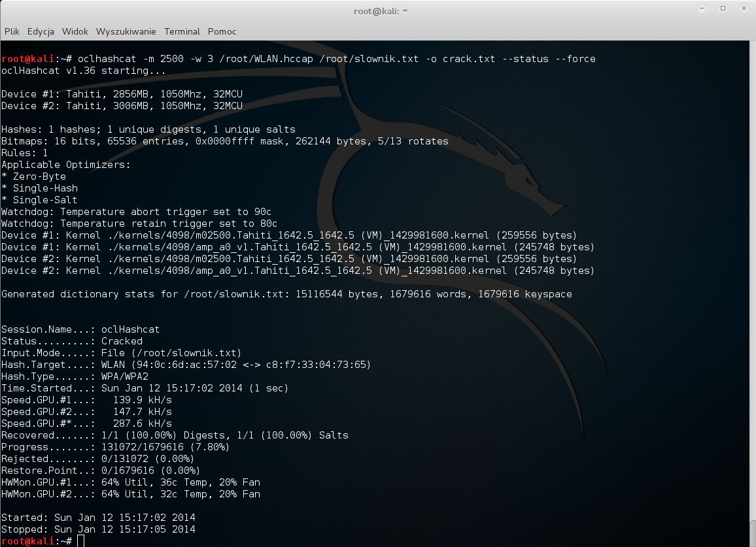Click 'crack.txt' in the oclhashcat command
The height and width of the screenshot is (547, 756).
469,59
